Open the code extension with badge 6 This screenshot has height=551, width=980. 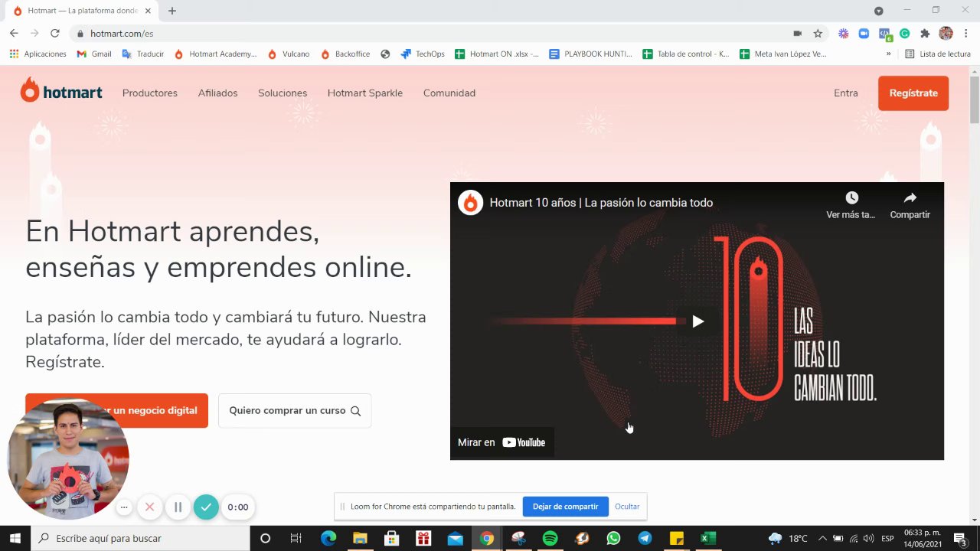coord(884,34)
